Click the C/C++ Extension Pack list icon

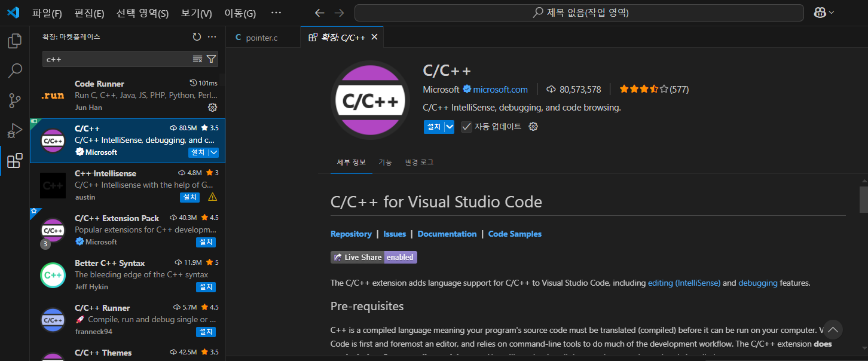click(53, 230)
